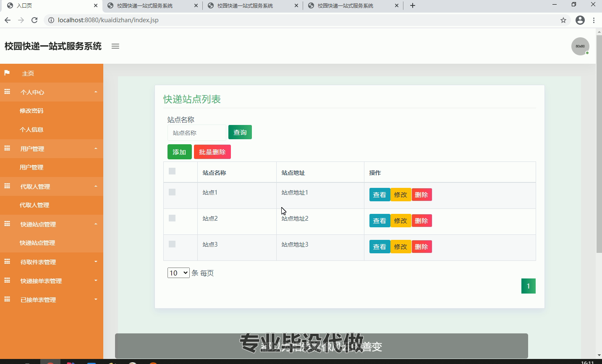Check the checkbox for 站点1 row
Screen dimensions: 602x364
point(172,192)
